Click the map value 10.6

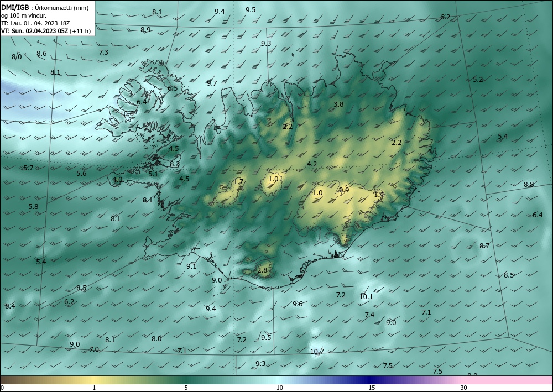(127, 114)
